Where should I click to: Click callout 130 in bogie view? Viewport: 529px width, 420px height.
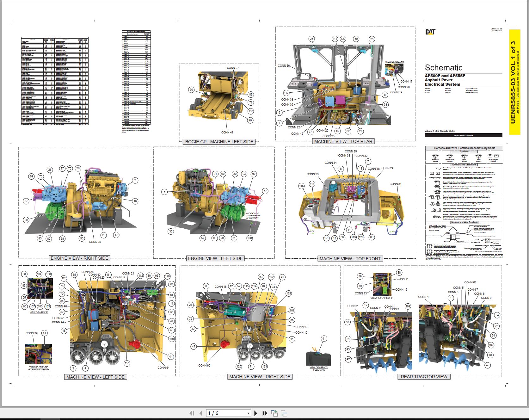[x=250, y=111]
